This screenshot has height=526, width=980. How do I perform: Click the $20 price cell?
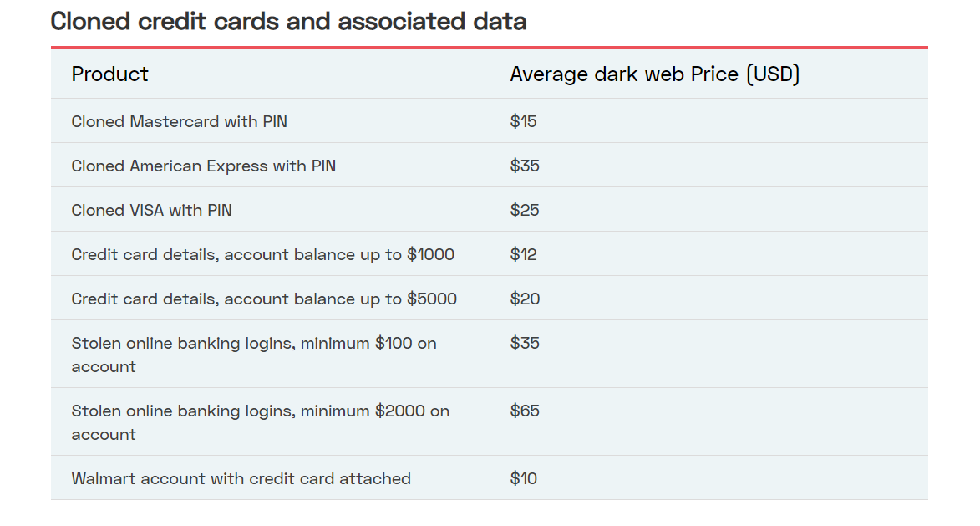525,299
